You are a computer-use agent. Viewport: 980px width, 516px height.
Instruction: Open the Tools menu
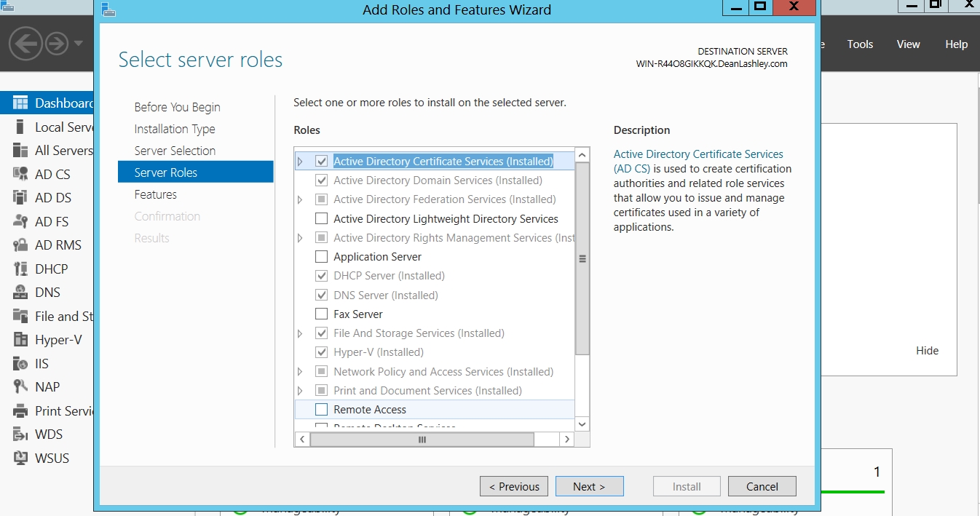click(x=860, y=44)
